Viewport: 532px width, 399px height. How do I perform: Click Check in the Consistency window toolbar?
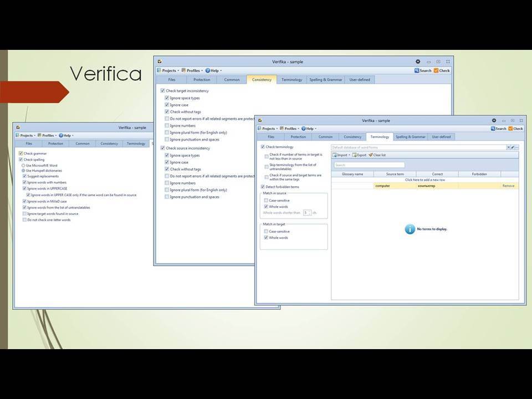pos(442,70)
